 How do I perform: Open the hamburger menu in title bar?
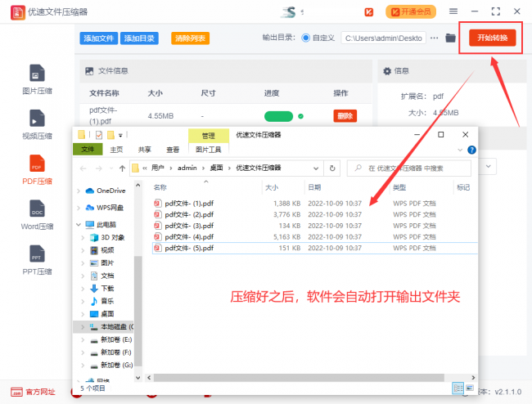(453, 11)
